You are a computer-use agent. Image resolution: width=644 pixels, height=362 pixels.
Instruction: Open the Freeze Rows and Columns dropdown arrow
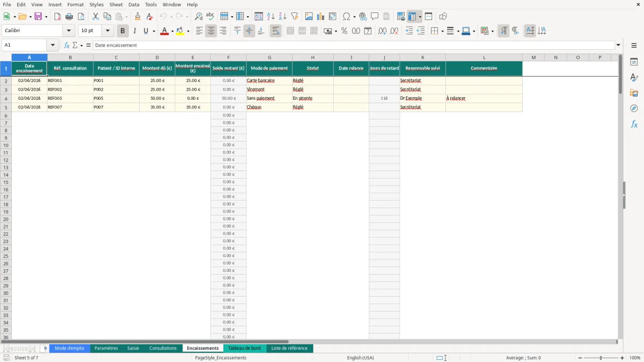pos(420,17)
